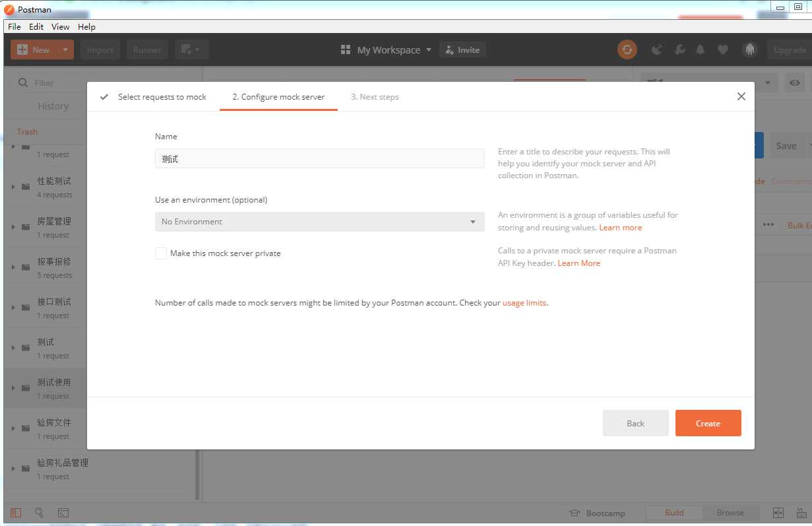Open find and replace in status bar
Screen dimensions: 812x526
(40, 513)
